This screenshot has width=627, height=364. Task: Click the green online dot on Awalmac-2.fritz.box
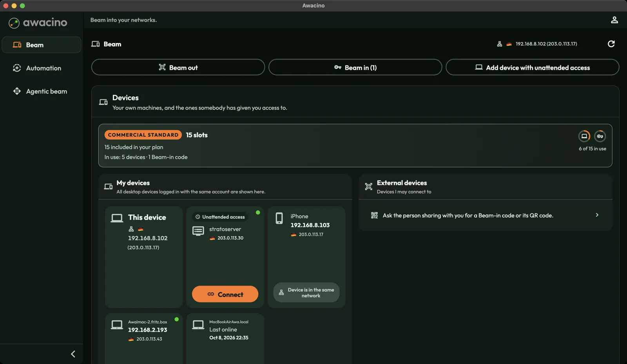[177, 319]
